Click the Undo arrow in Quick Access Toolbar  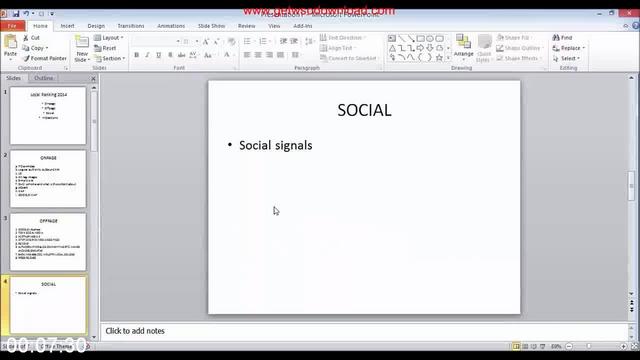point(26,14)
